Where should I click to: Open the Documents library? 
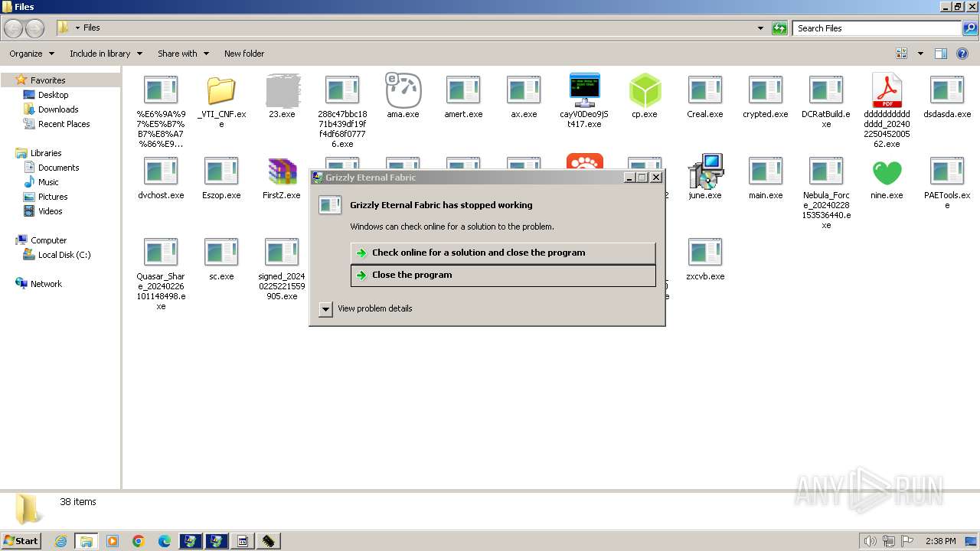(x=58, y=168)
